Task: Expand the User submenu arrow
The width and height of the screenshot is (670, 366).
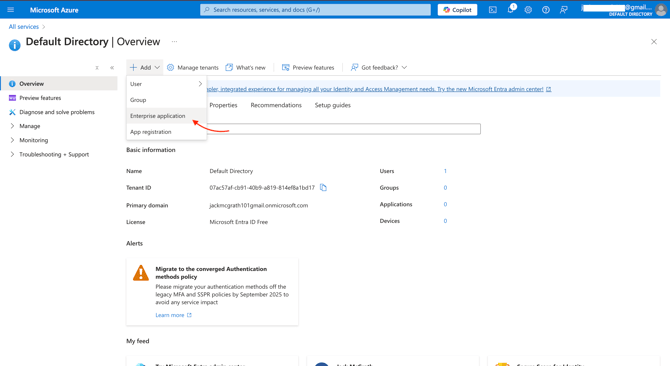Action: 200,84
